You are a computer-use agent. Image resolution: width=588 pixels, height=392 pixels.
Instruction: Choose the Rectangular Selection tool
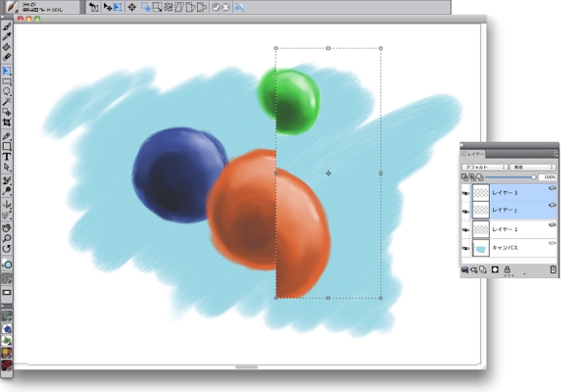pyautogui.click(x=7, y=82)
